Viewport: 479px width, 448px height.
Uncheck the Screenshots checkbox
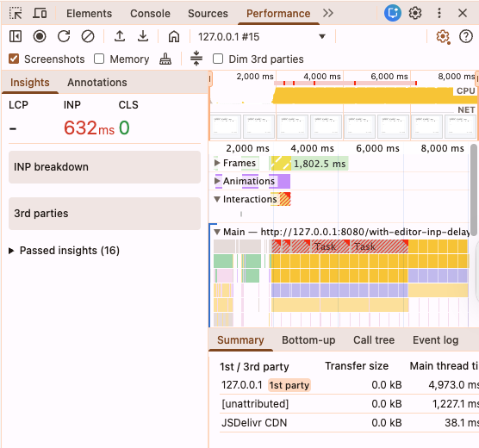tap(14, 59)
